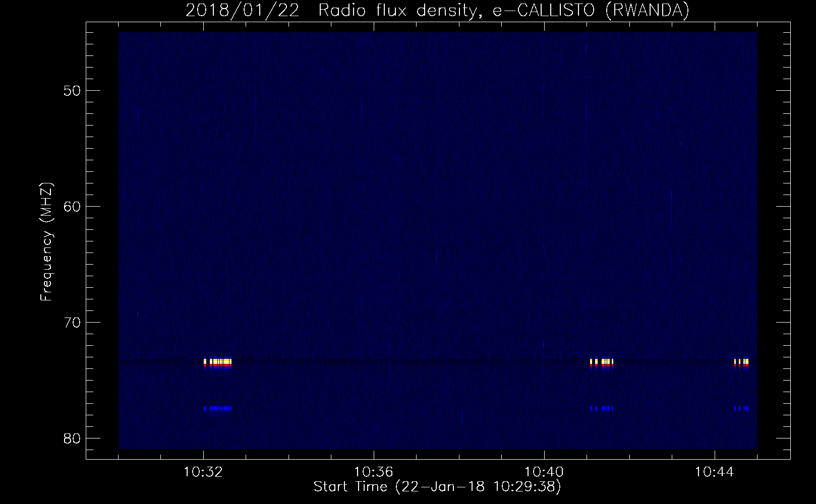Click the bright burst near 10:32 at 73 MHz
The height and width of the screenshot is (504, 816).
pos(217,363)
